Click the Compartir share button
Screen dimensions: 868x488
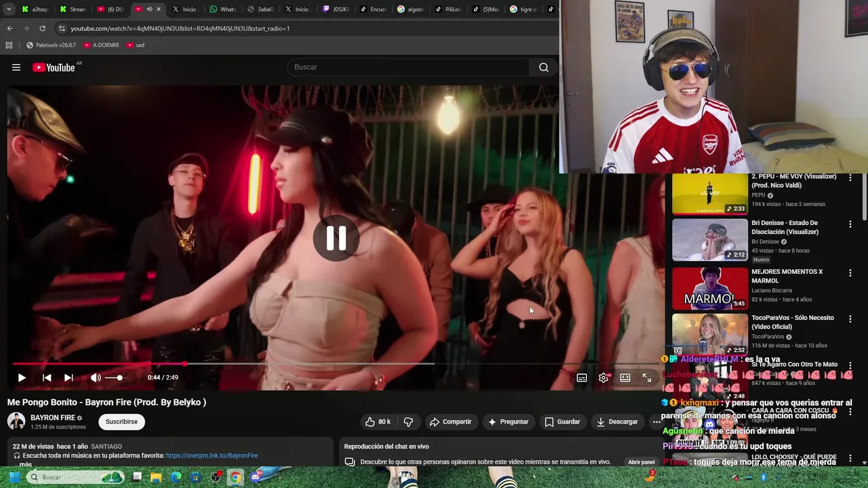pos(450,422)
